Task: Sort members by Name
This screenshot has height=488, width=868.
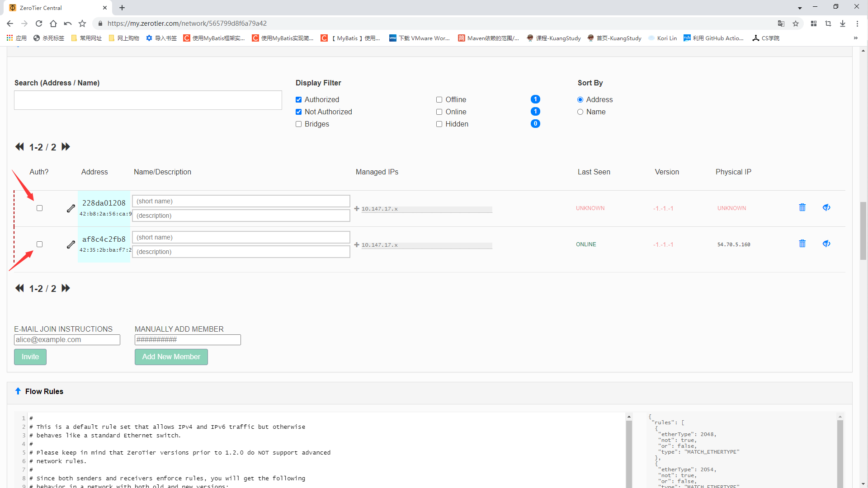Action: [580, 112]
